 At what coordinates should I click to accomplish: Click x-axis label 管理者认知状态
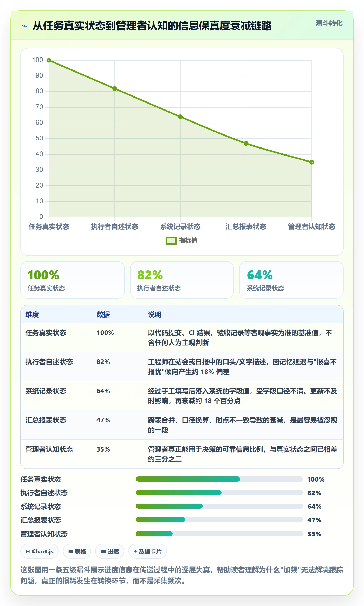pyautogui.click(x=312, y=227)
